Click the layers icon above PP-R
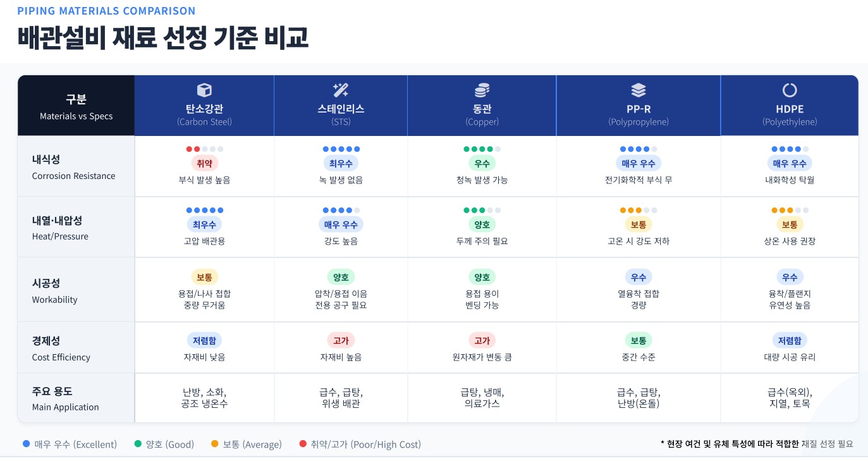The width and height of the screenshot is (868, 461). pyautogui.click(x=638, y=90)
